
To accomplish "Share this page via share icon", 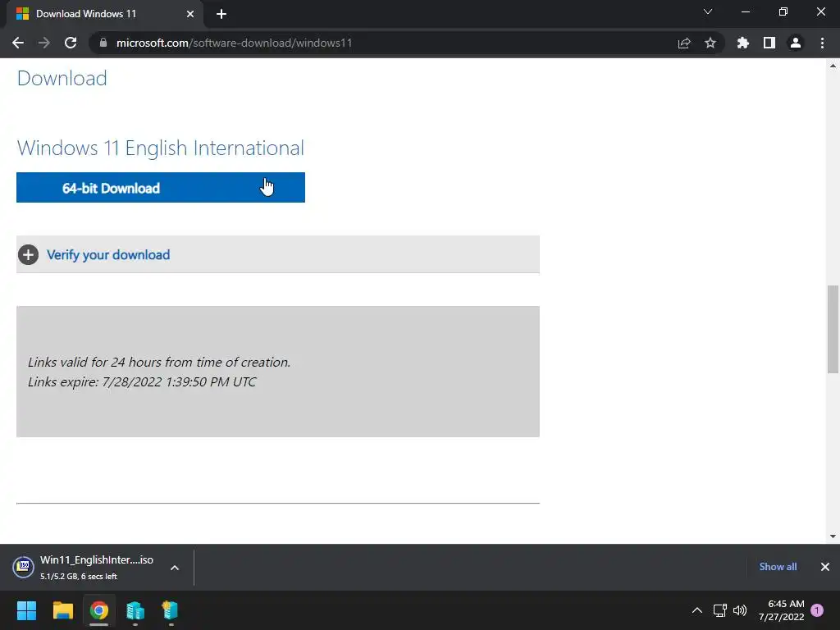I will pos(684,43).
